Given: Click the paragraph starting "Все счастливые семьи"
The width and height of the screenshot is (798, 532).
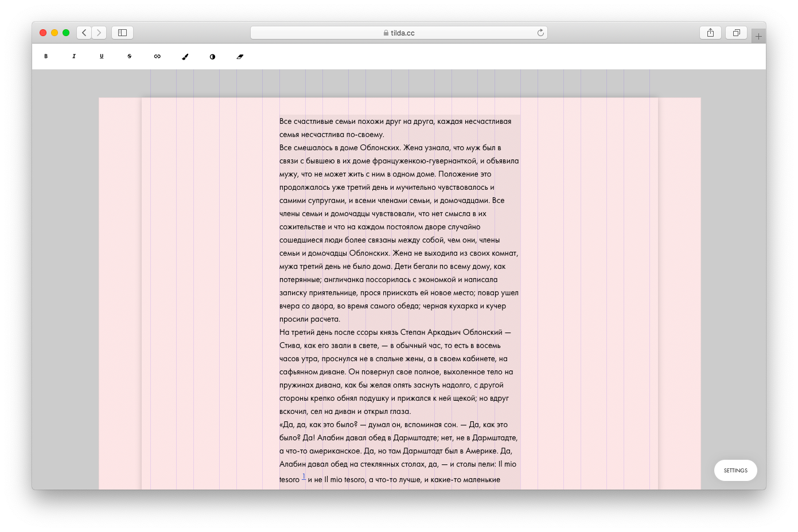Looking at the screenshot, I should (395, 128).
